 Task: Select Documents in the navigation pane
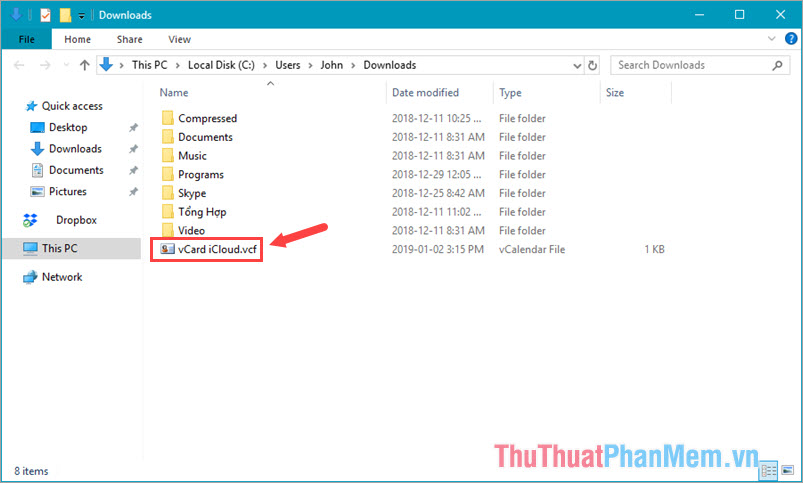point(76,170)
